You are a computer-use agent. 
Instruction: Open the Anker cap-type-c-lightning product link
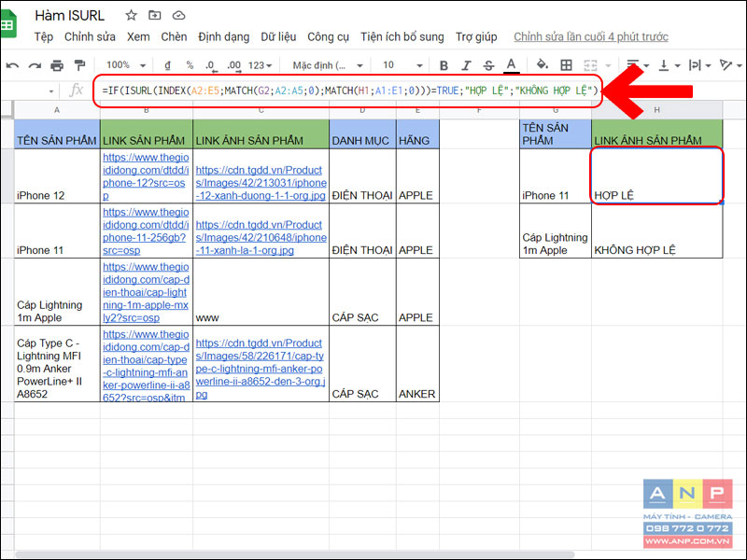click(147, 366)
